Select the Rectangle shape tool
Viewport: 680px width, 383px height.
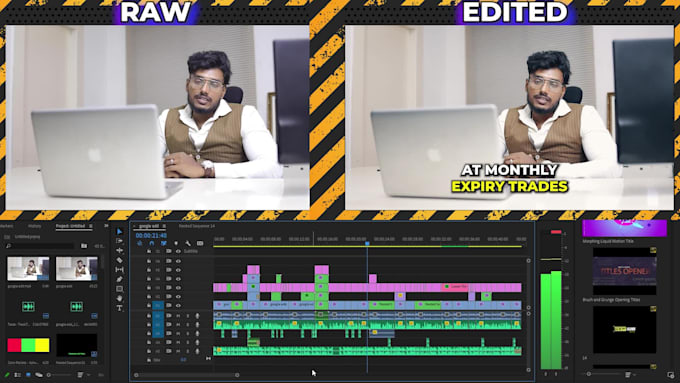pyautogui.click(x=120, y=289)
